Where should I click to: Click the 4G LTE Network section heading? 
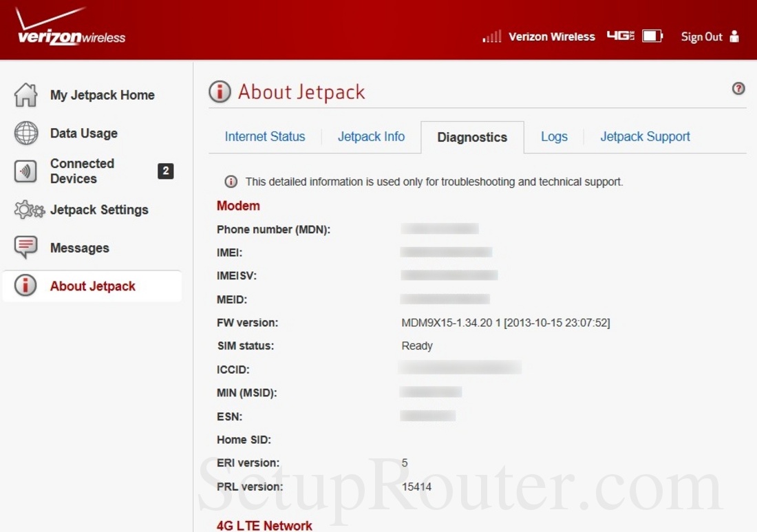[264, 525]
